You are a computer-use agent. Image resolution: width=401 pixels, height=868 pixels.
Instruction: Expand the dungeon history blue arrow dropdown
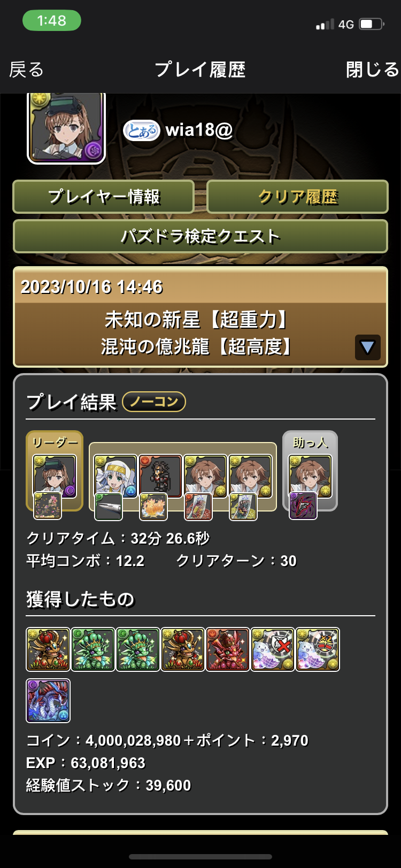[368, 347]
